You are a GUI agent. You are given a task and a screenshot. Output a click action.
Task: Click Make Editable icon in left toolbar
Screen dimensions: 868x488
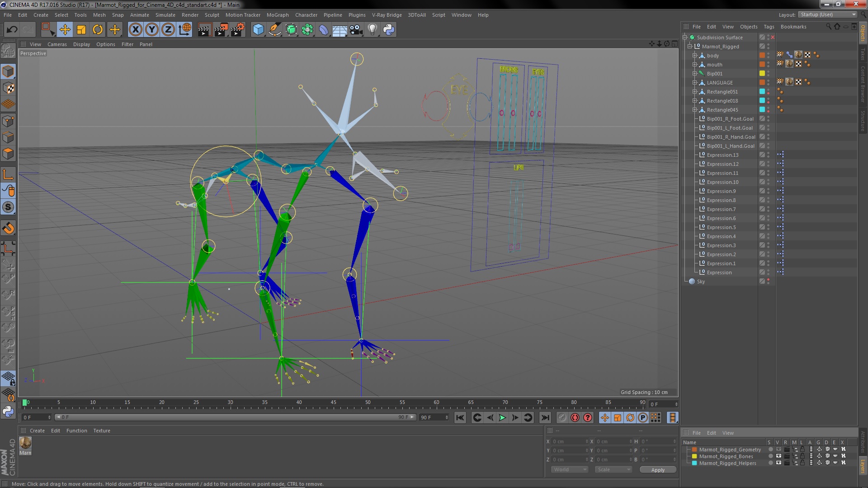click(8, 51)
